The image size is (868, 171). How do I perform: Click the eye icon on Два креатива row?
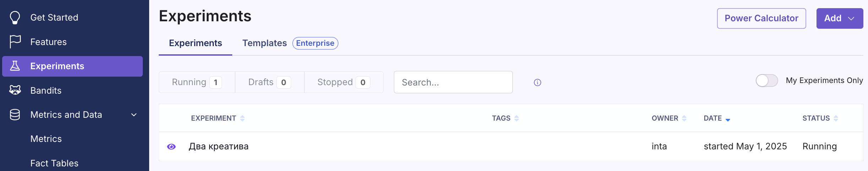171,147
